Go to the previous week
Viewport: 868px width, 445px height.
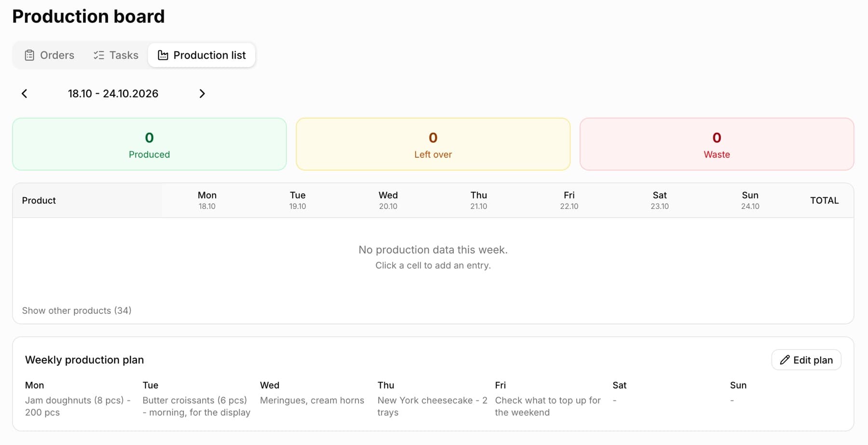point(25,94)
